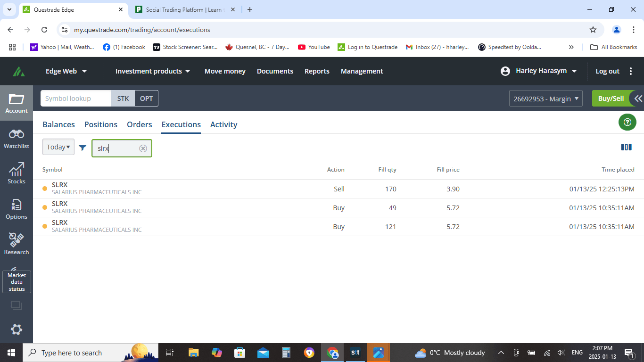This screenshot has height=362, width=644.
Task: Show hidden bookmarks with the chevron
Action: pos(571,47)
